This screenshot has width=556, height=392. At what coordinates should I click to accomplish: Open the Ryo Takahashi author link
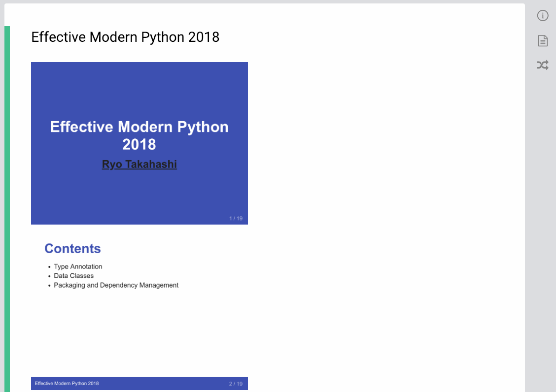click(139, 164)
